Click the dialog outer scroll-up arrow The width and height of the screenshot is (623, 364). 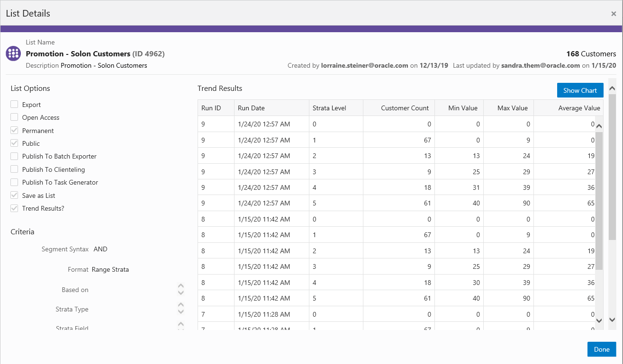coord(612,89)
